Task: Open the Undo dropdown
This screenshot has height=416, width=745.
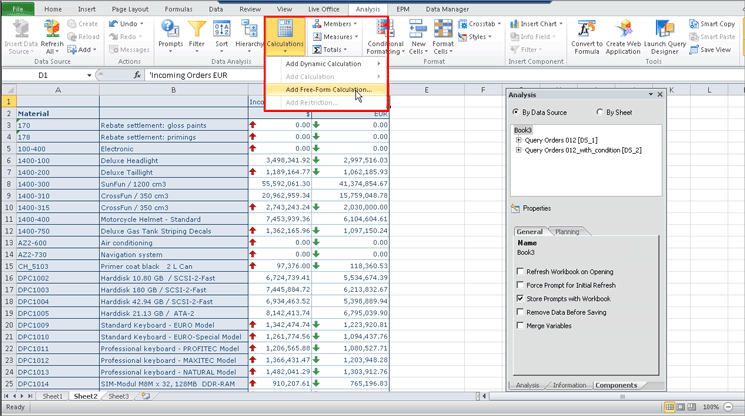Action: click(x=142, y=24)
